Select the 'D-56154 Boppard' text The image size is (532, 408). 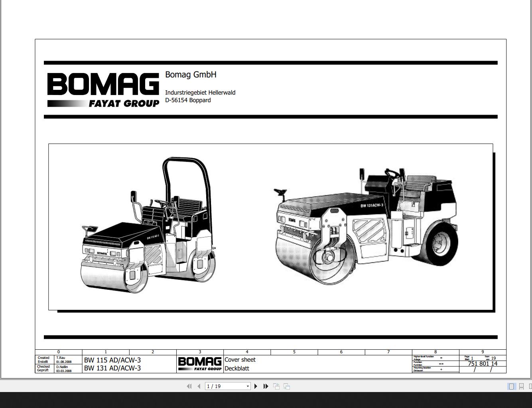pyautogui.click(x=188, y=100)
